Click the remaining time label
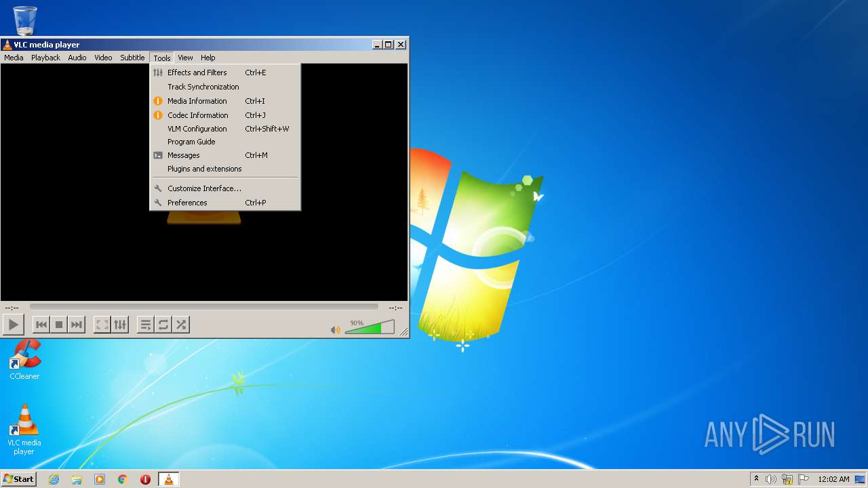Screen dimensions: 868x488 pyautogui.click(x=395, y=308)
